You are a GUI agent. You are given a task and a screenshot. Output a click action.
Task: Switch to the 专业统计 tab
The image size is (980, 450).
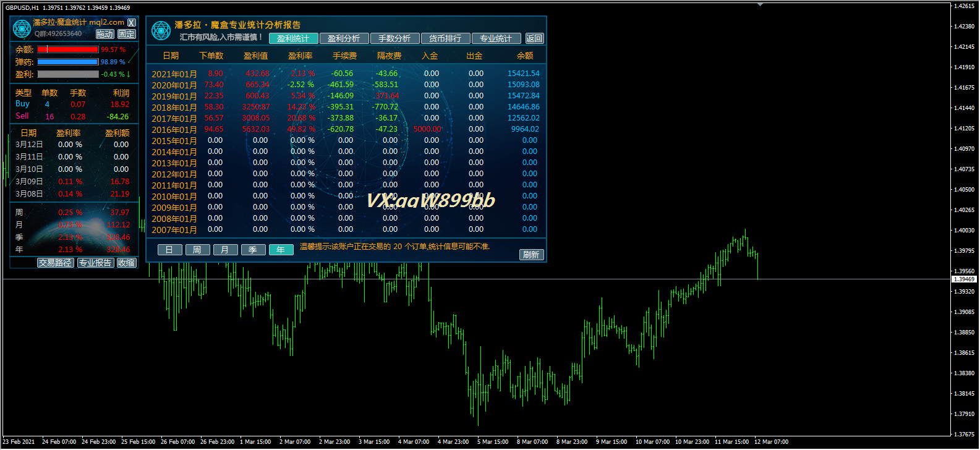point(496,38)
